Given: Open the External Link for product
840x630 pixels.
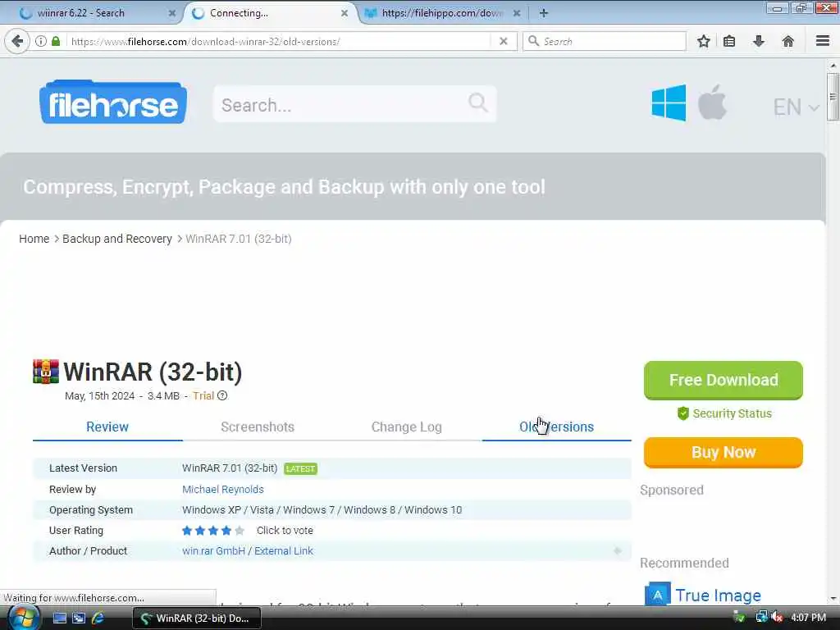Looking at the screenshot, I should [x=283, y=550].
